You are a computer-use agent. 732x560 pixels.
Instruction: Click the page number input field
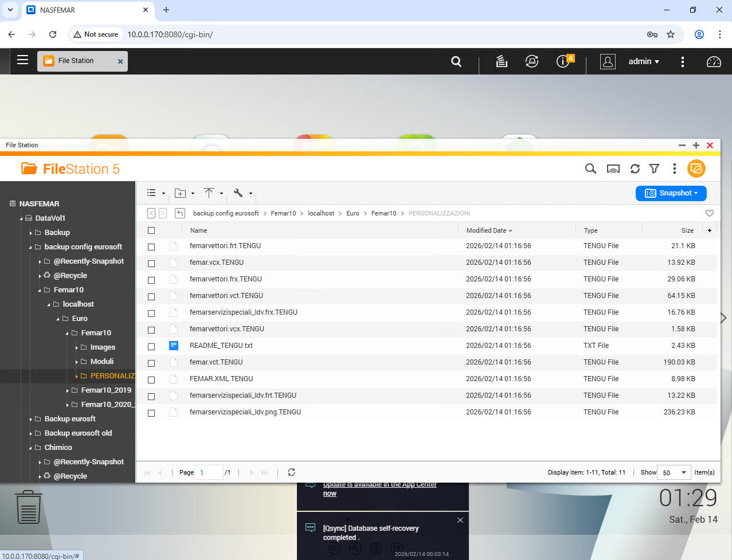[209, 472]
